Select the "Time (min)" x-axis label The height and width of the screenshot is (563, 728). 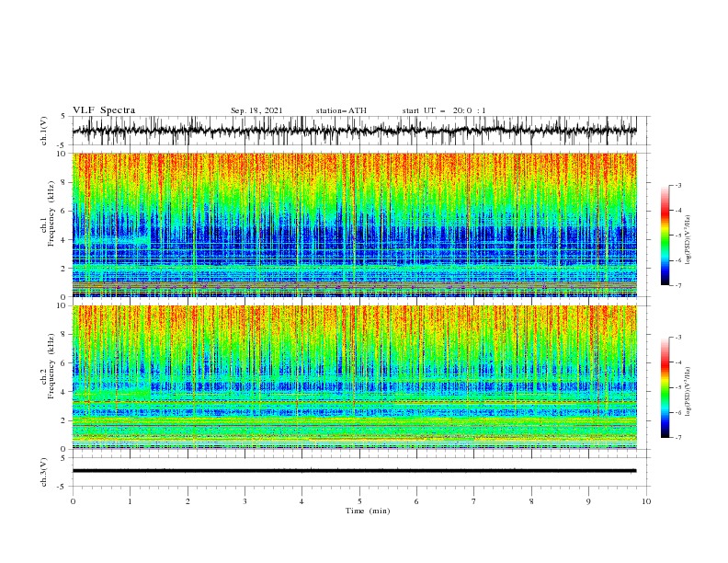click(x=368, y=511)
